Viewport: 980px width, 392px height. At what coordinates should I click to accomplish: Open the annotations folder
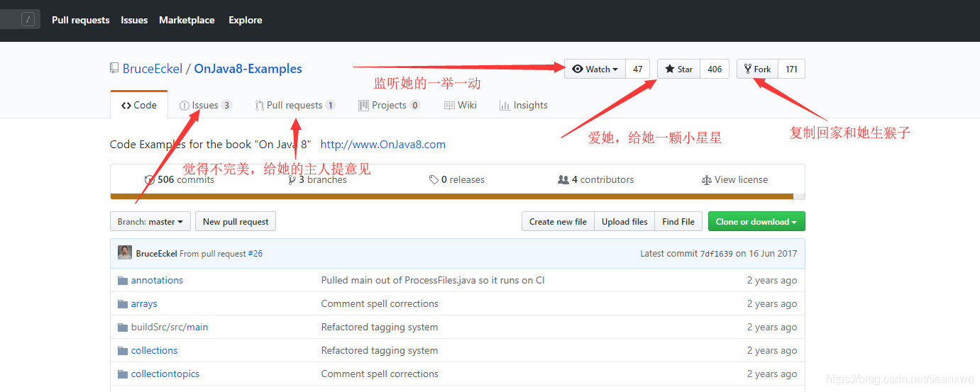pyautogui.click(x=157, y=280)
